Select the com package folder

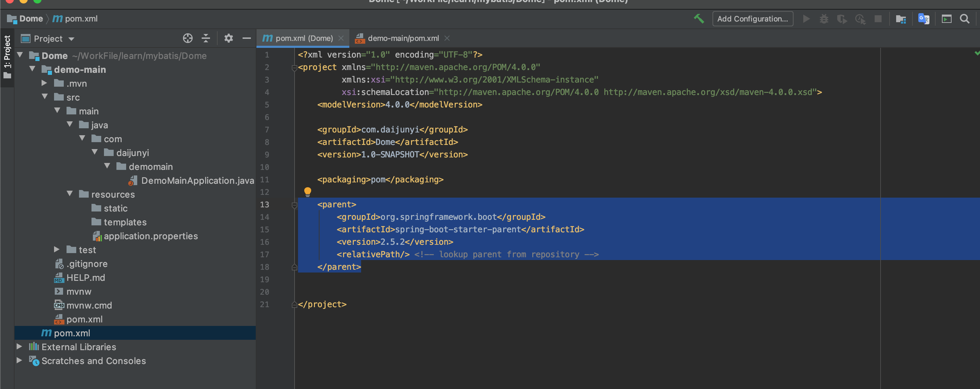coord(107,139)
